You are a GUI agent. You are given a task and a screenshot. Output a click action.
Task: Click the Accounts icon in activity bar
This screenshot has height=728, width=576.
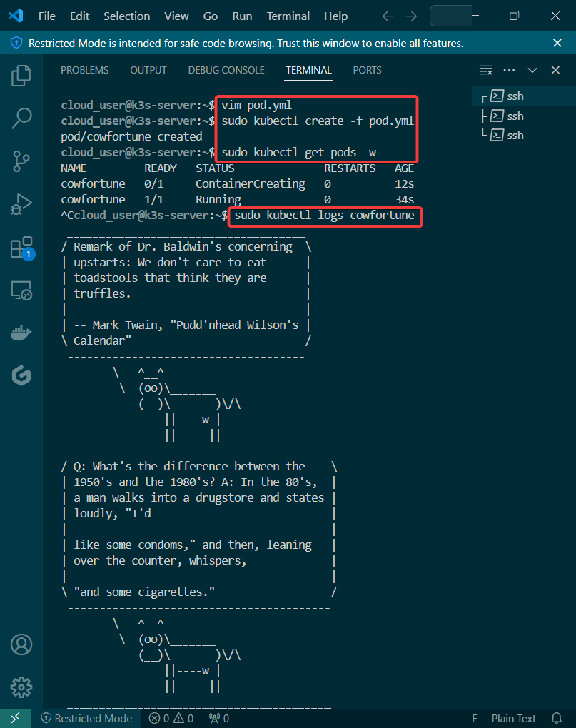21,644
